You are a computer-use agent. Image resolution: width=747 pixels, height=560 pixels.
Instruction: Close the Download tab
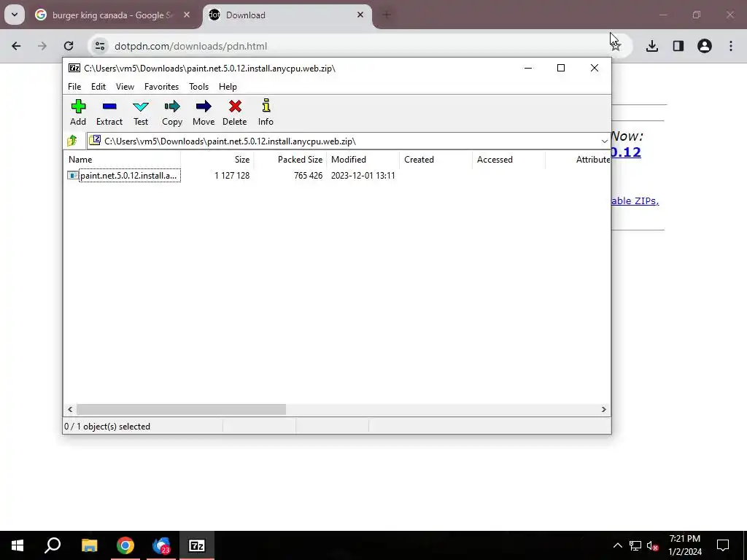pyautogui.click(x=360, y=15)
